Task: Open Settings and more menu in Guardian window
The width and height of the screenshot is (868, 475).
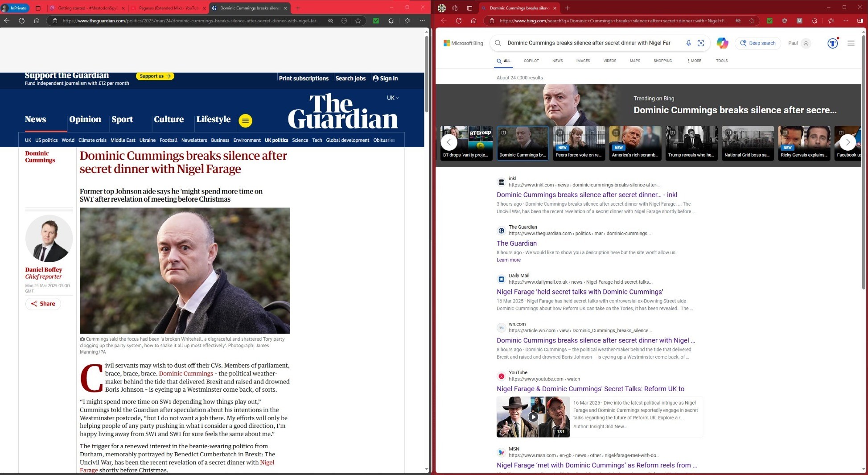Action: tap(422, 21)
